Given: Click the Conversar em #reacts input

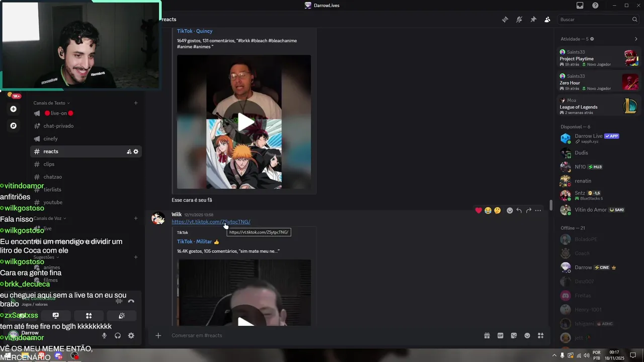Looking at the screenshot, I should pyautogui.click(x=322, y=336).
